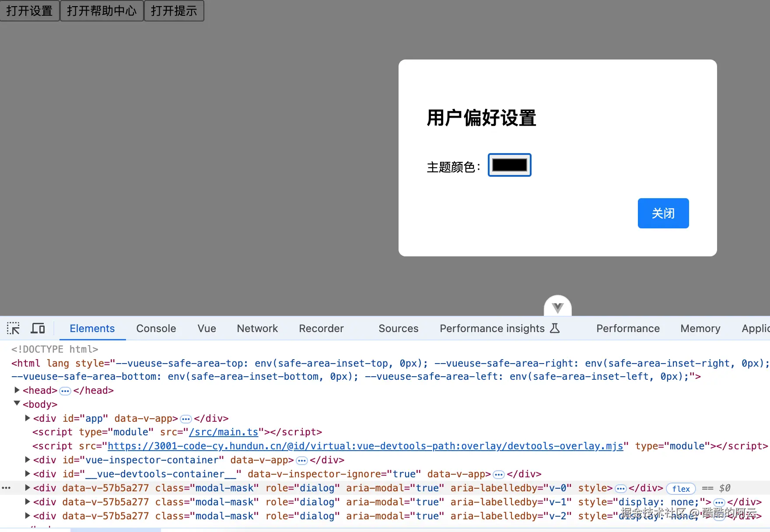770x532 pixels.
Task: Expand the div id app node
Action: [x=28, y=418]
